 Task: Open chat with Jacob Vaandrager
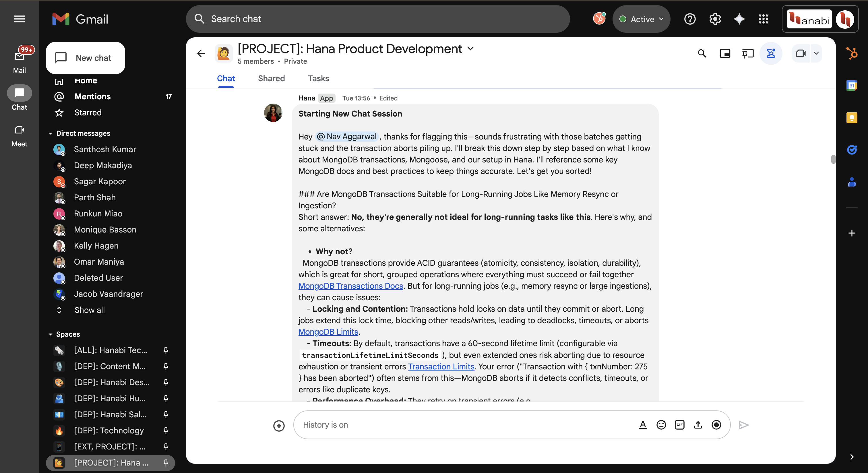[x=111, y=294]
